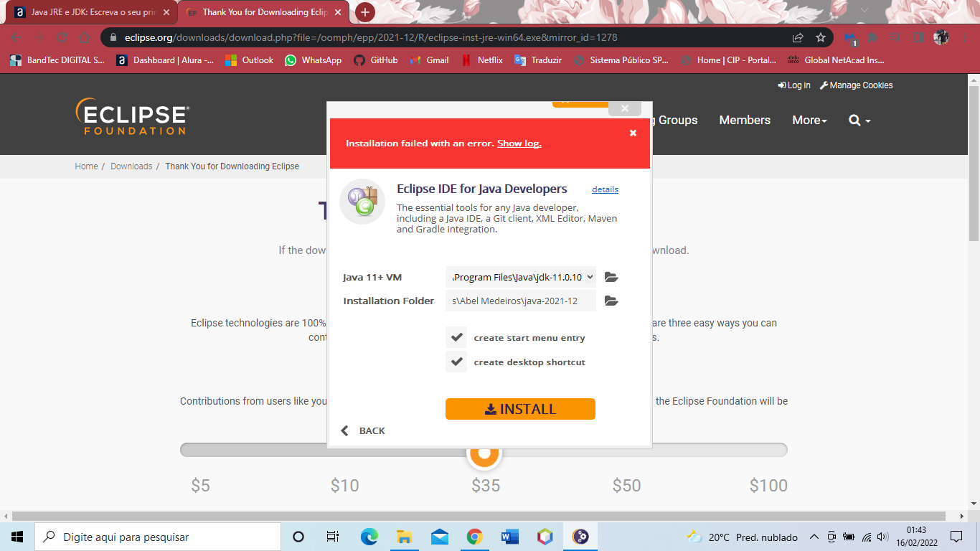980x551 pixels.
Task: Open the Traduzir bookmark
Action: [x=538, y=60]
